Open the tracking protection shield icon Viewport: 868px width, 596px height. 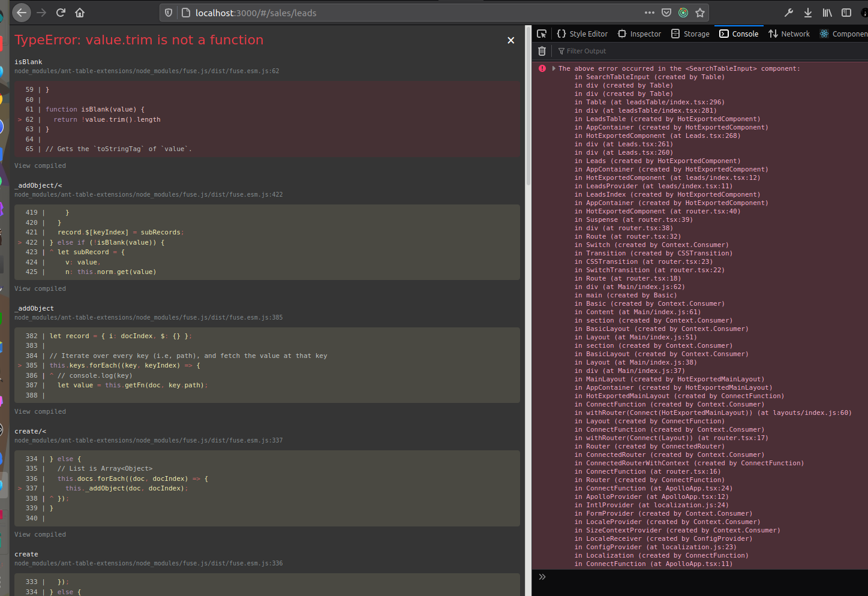pos(169,13)
